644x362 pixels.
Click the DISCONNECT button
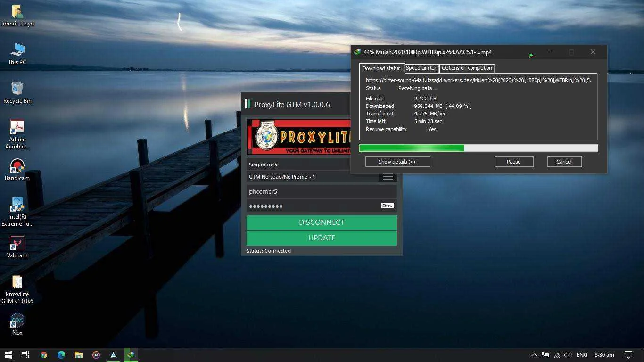click(x=322, y=222)
